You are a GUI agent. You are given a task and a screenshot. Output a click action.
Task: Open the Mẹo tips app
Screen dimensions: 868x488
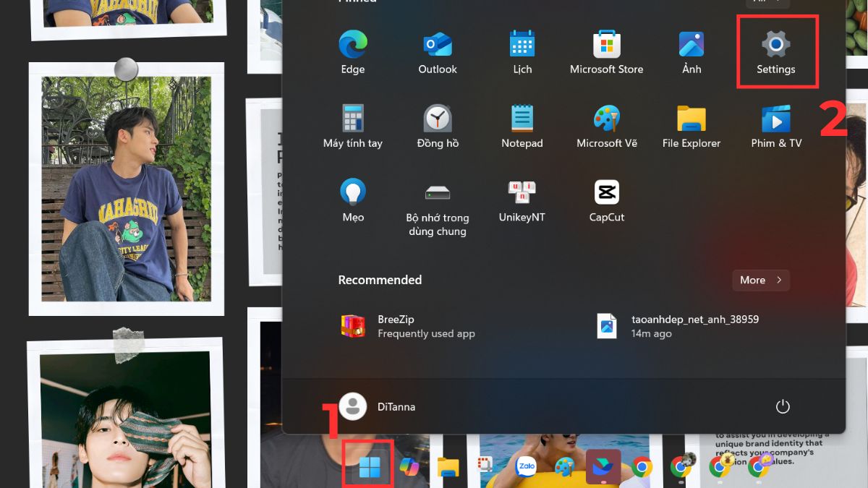353,201
